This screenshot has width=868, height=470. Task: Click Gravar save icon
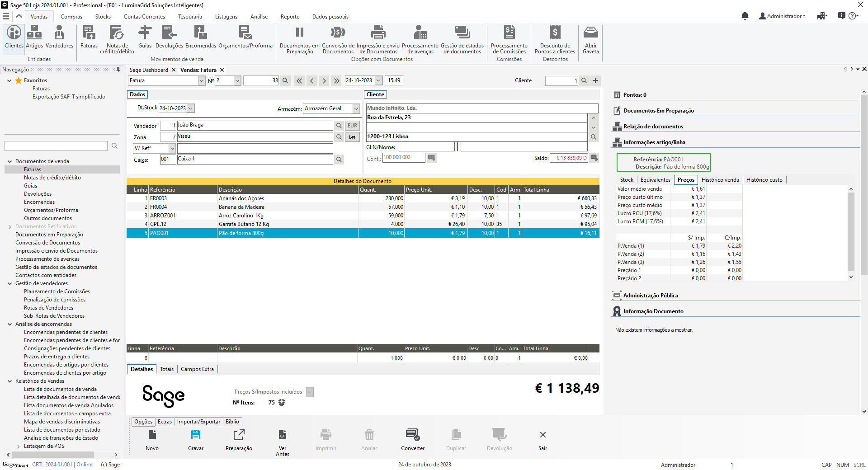tap(196, 440)
